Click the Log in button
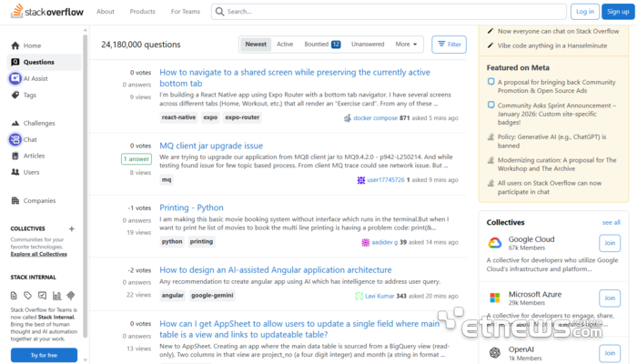 pos(584,12)
